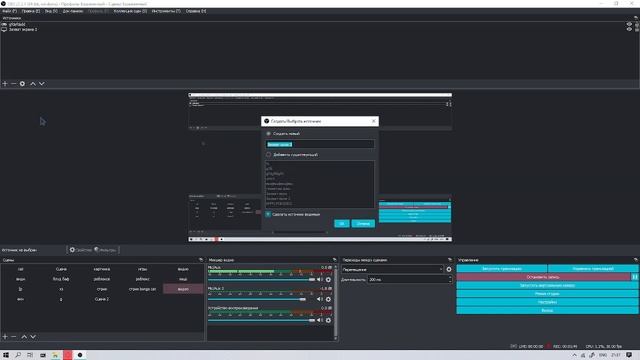
Task: Open playback device audio settings gear
Action: [328, 320]
